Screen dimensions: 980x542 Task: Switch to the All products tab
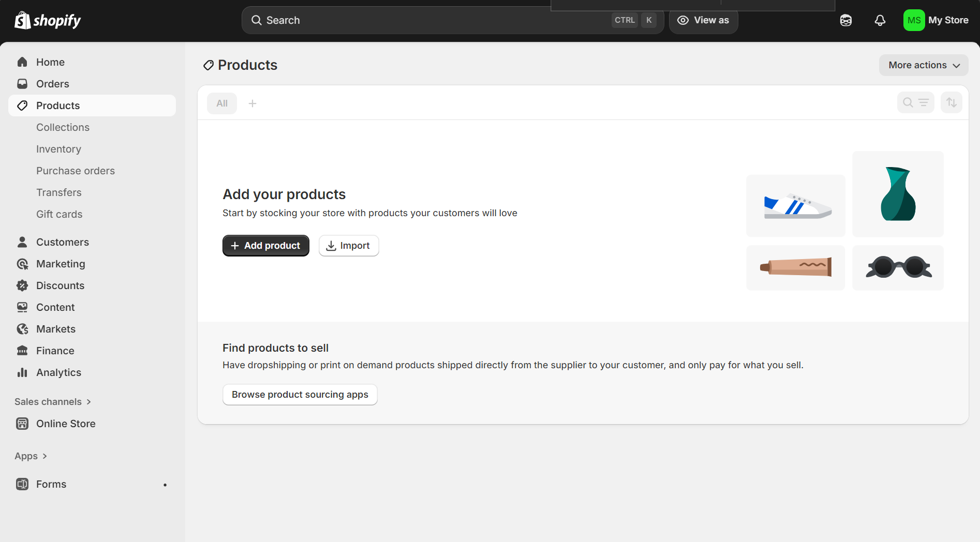pos(221,103)
